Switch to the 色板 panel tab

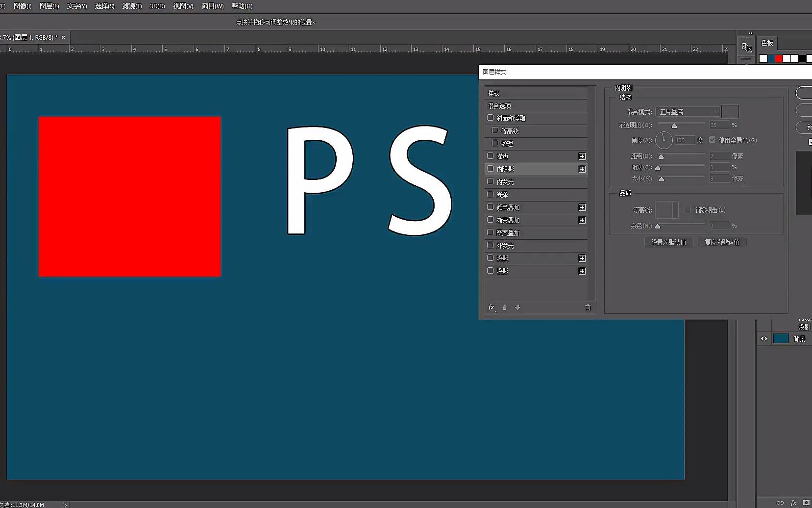click(767, 43)
